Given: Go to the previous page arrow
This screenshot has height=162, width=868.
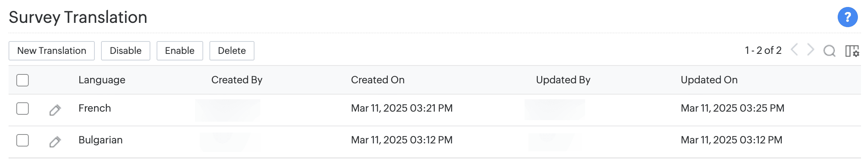Looking at the screenshot, I should tap(795, 50).
